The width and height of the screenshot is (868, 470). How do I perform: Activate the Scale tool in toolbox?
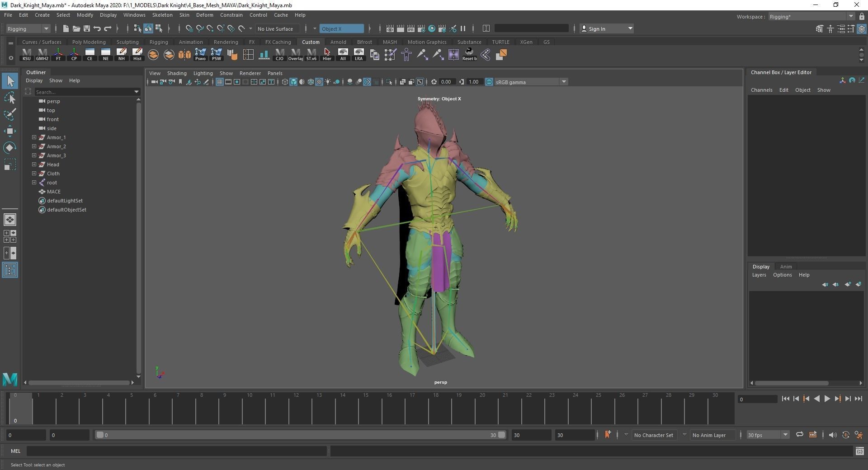(10, 164)
